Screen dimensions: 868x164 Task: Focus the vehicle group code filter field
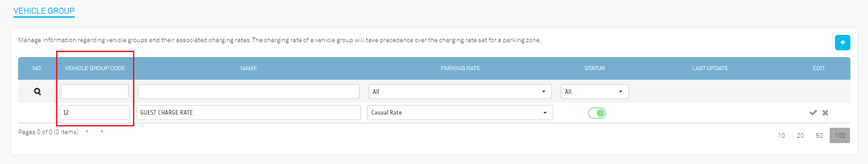tap(95, 92)
